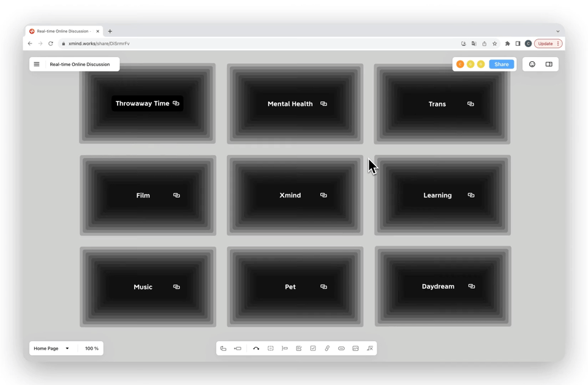Screen dimensions: 588x385
Task: Open the 100 % zoom level control
Action: [92, 348]
